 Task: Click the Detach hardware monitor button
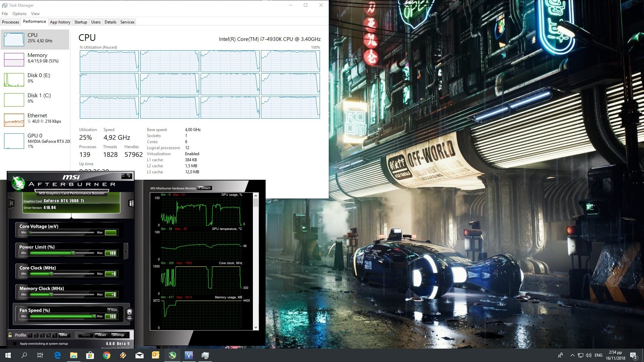205,188
